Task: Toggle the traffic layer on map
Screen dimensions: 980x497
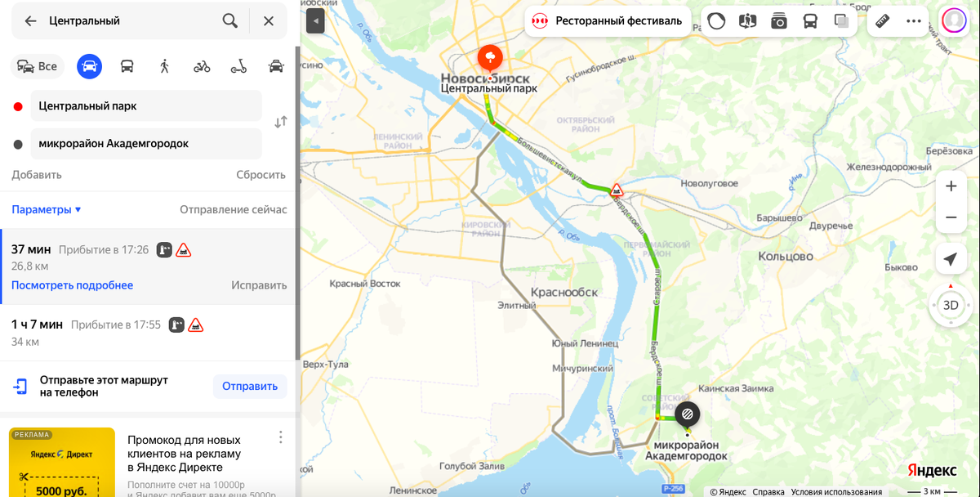Action: [x=716, y=21]
